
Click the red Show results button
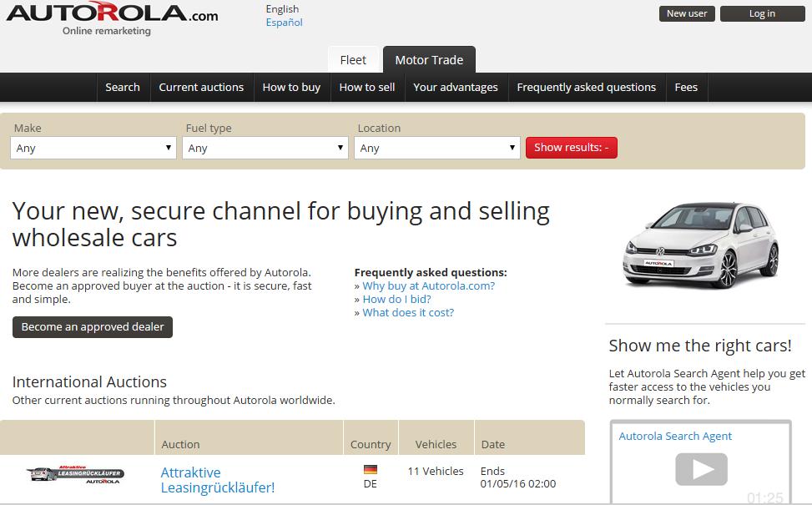point(572,148)
